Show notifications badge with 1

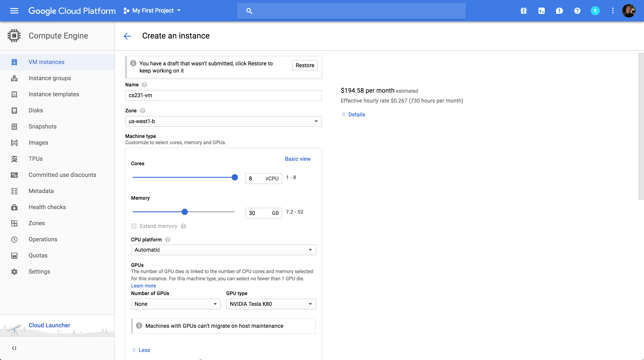click(x=595, y=11)
